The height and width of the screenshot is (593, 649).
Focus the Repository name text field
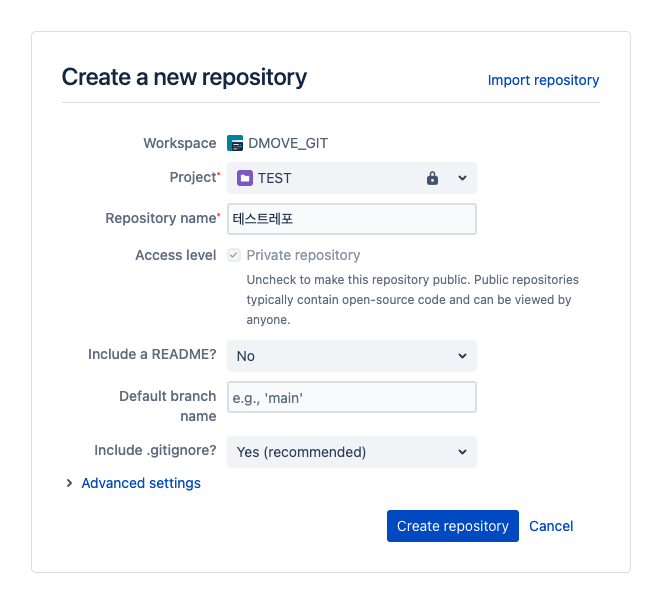(x=351, y=219)
